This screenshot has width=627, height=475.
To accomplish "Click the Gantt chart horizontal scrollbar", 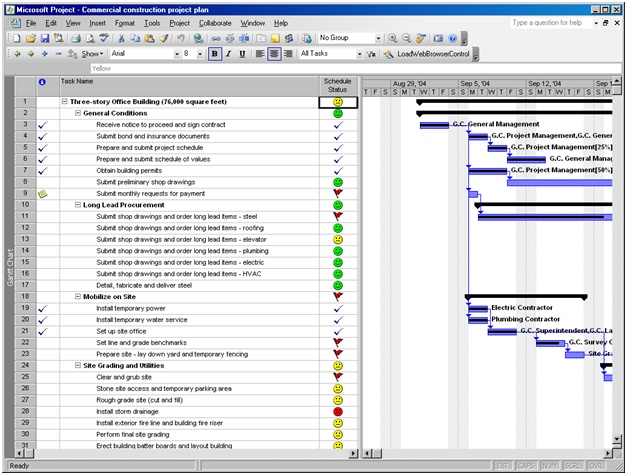I will [487, 453].
